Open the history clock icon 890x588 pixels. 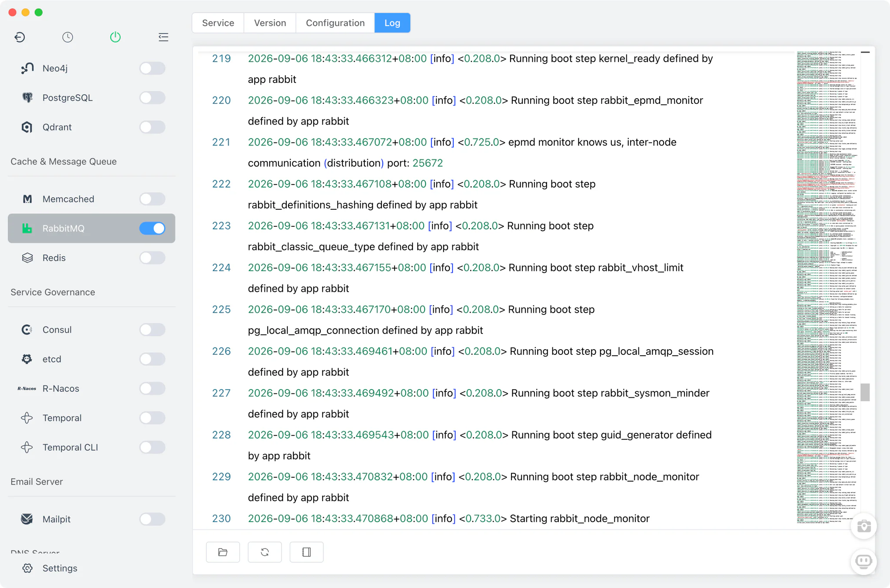[67, 37]
